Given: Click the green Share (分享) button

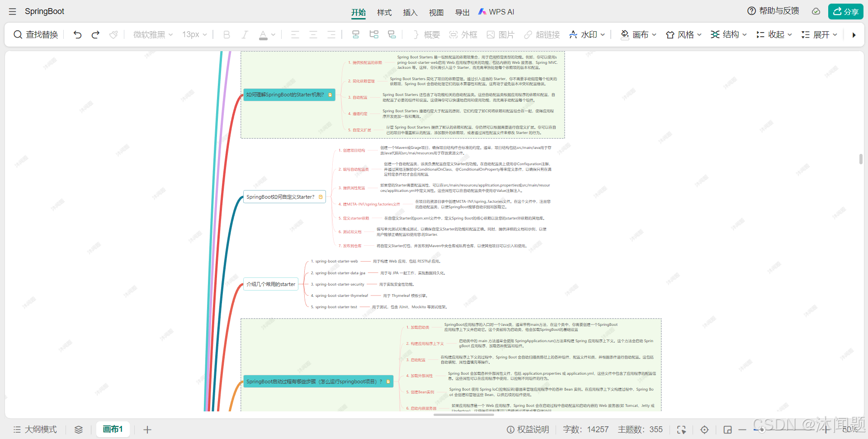Looking at the screenshot, I should tap(845, 11).
